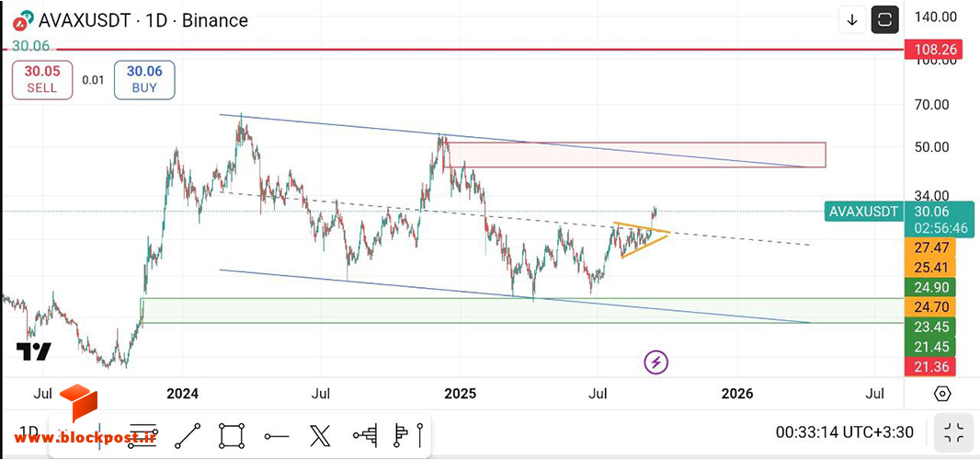The height and width of the screenshot is (460, 980).
Task: Toggle the screenshot capture frame button
Action: click(x=885, y=20)
